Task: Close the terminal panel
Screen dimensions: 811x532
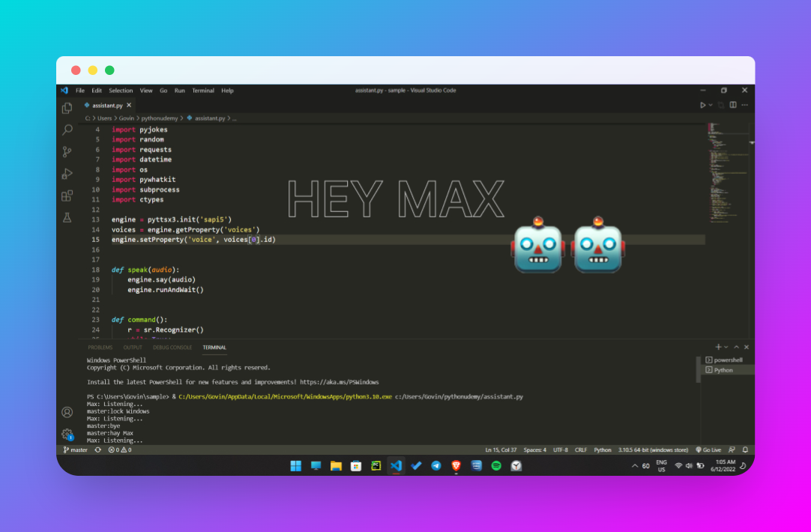Action: (747, 347)
